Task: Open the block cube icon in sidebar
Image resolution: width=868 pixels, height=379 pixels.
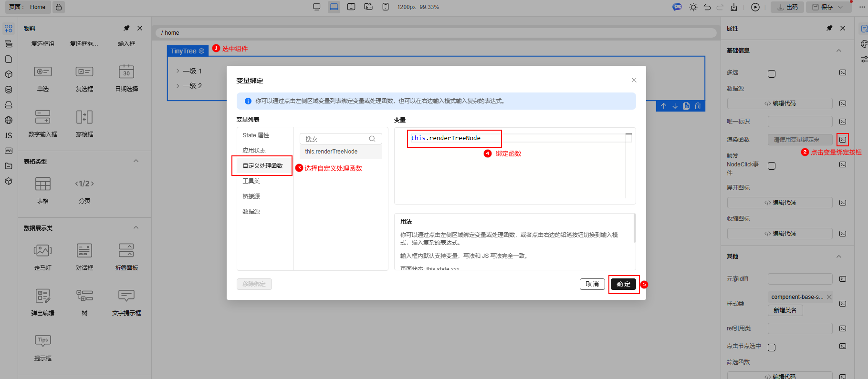Action: (9, 74)
